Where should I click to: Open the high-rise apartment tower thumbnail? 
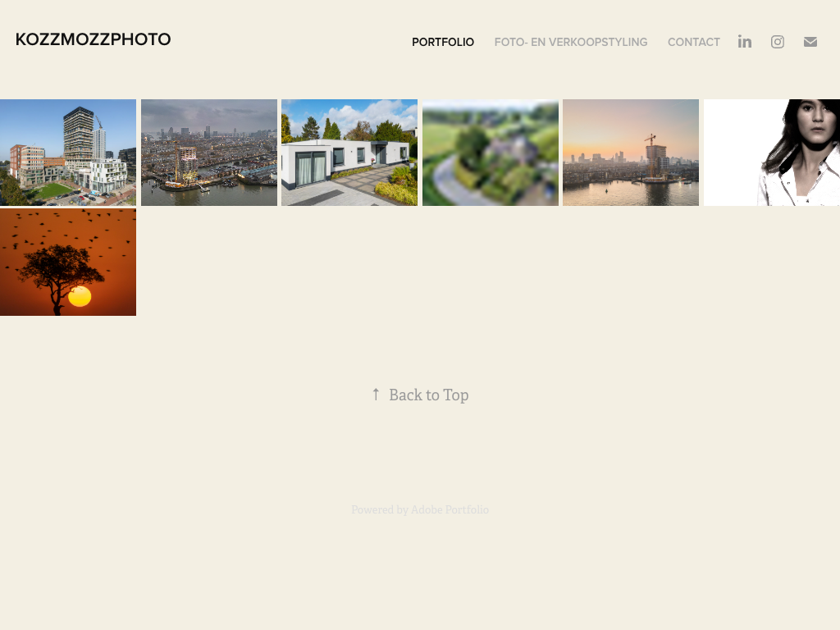(x=68, y=152)
